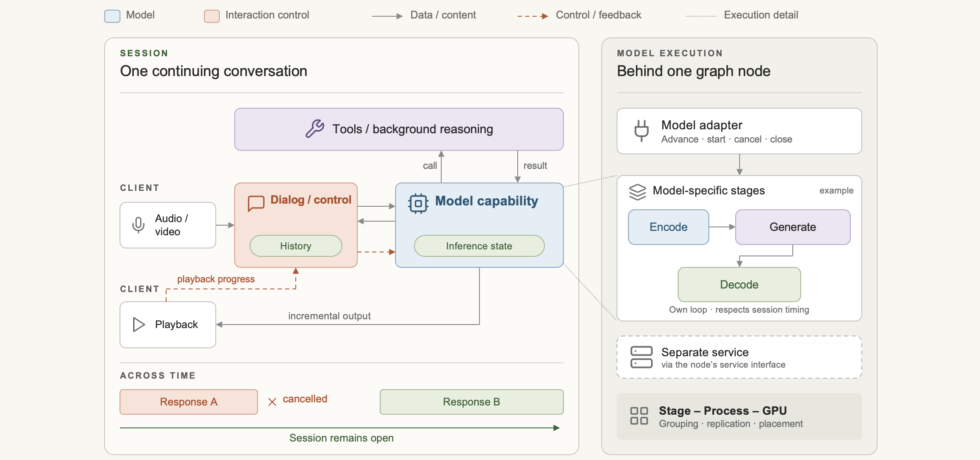This screenshot has height=460, width=980.
Task: Click the wrench icon in Tools box
Action: pyautogui.click(x=315, y=129)
